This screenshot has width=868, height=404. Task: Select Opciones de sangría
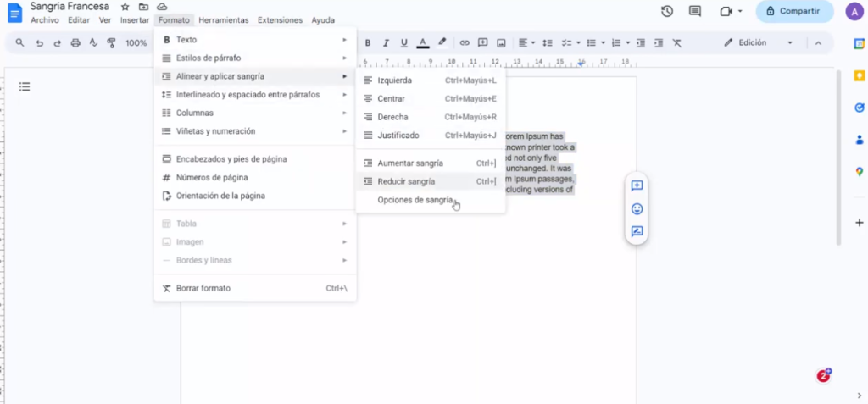(430, 200)
